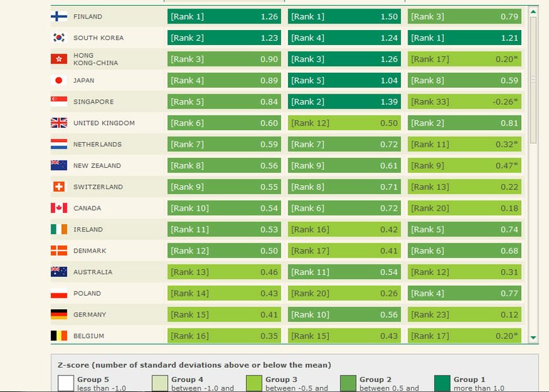This screenshot has width=549, height=392.
Task: Click the Finland flag icon
Action: [x=59, y=16]
